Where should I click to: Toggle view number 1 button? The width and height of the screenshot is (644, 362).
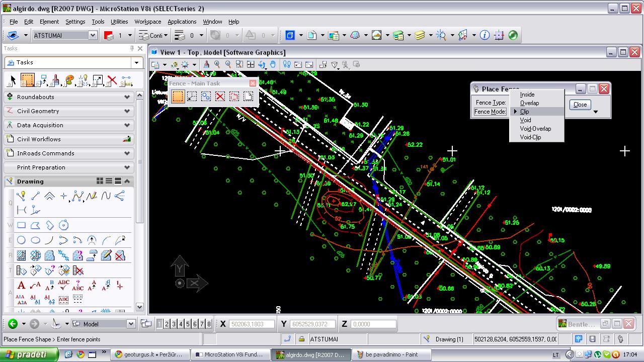coord(159,324)
